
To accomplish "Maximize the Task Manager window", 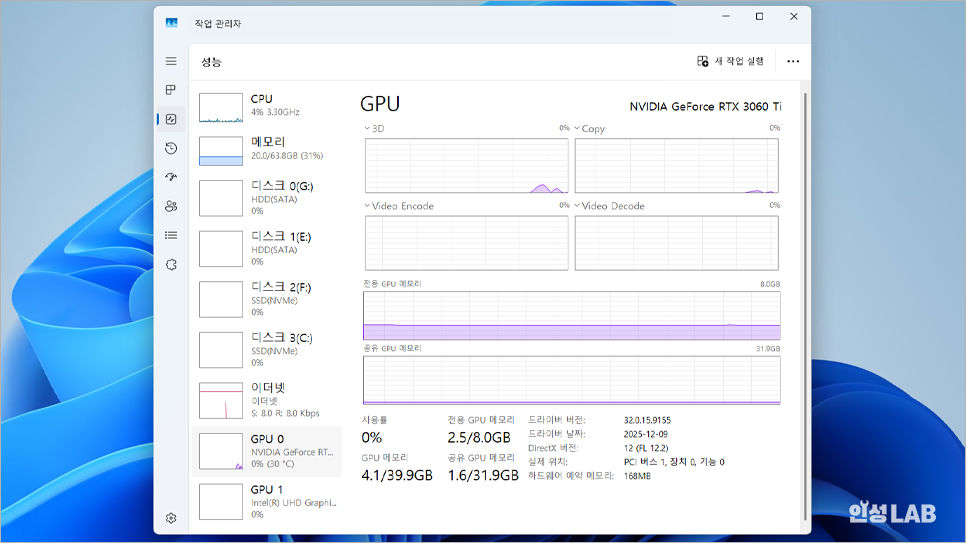I will coord(760,17).
